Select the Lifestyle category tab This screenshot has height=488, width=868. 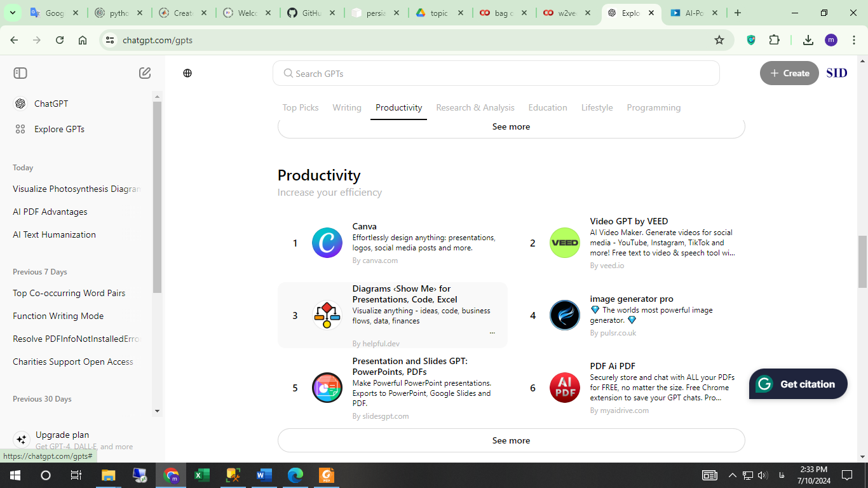point(597,107)
